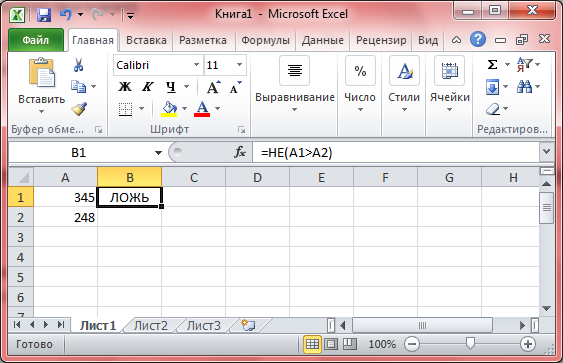
Task: Open the Calibri font name dropdown
Action: [196, 65]
